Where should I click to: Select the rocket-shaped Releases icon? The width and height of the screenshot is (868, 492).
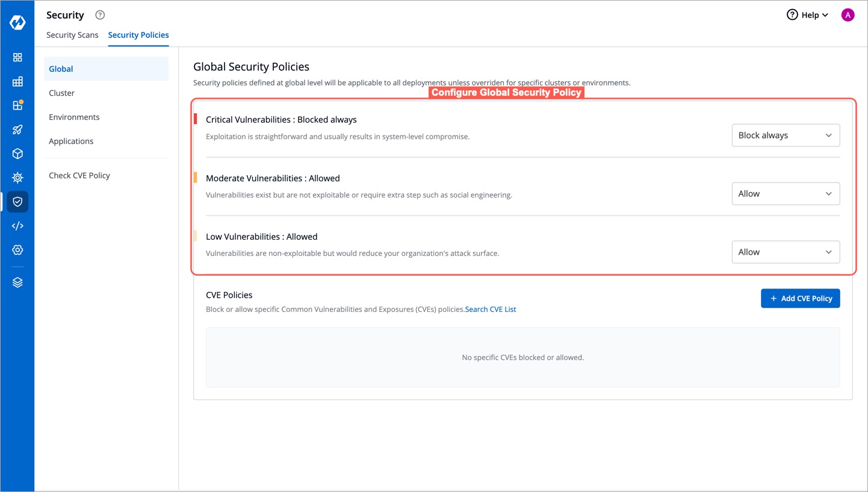(17, 129)
